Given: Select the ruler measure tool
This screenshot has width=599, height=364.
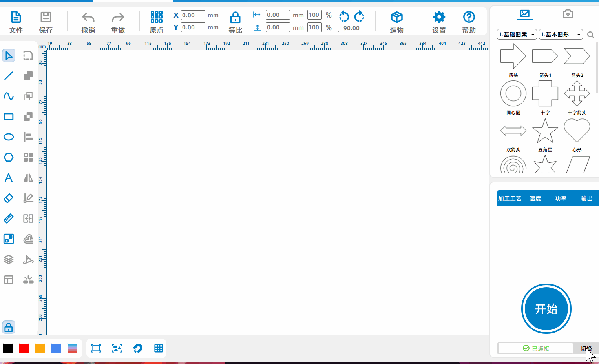Looking at the screenshot, I should (9, 218).
